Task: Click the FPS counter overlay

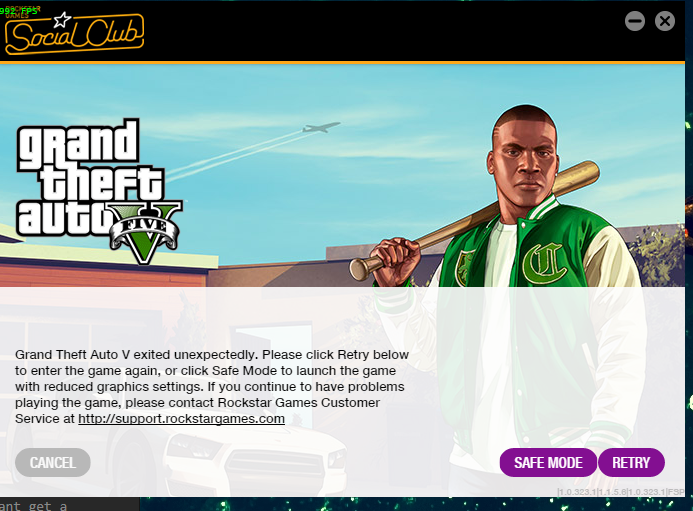Action: click(x=19, y=11)
